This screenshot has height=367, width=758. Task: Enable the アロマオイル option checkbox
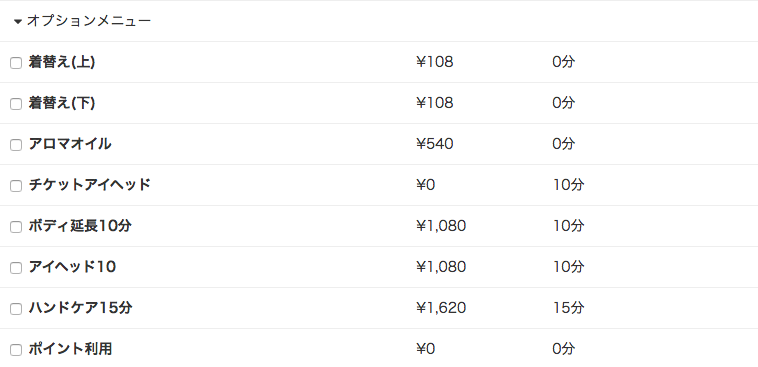coord(16,145)
